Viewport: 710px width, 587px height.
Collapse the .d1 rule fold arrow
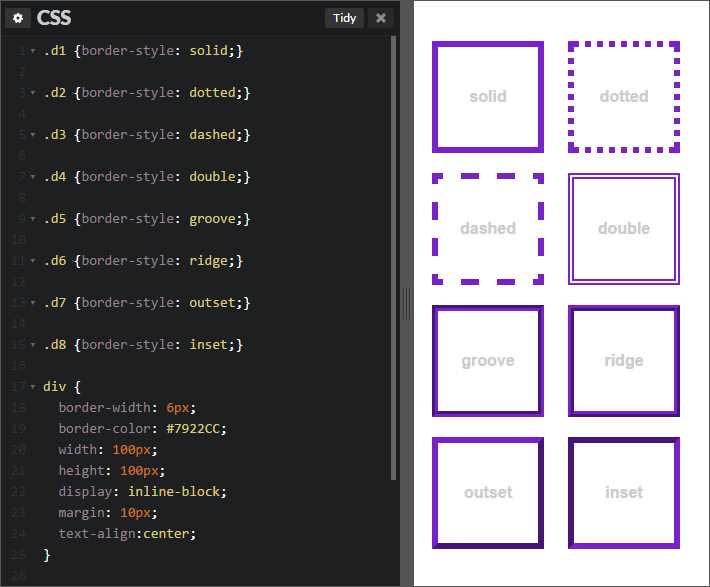33,51
